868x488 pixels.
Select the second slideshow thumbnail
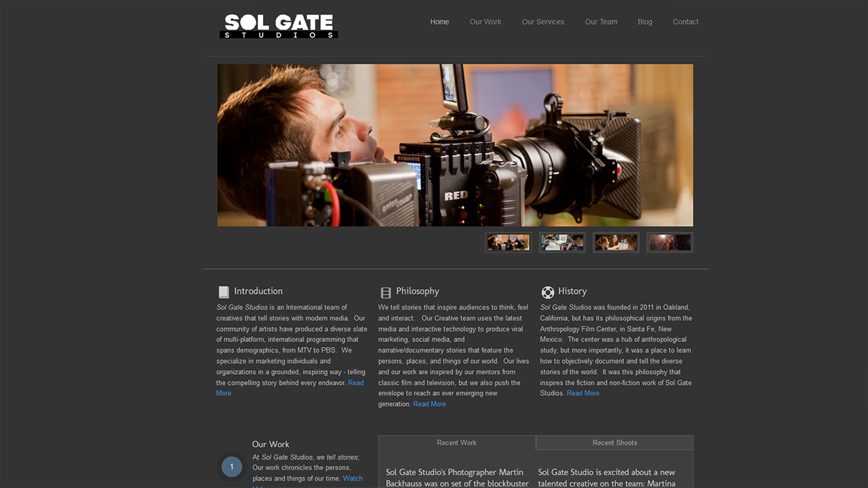click(x=562, y=243)
